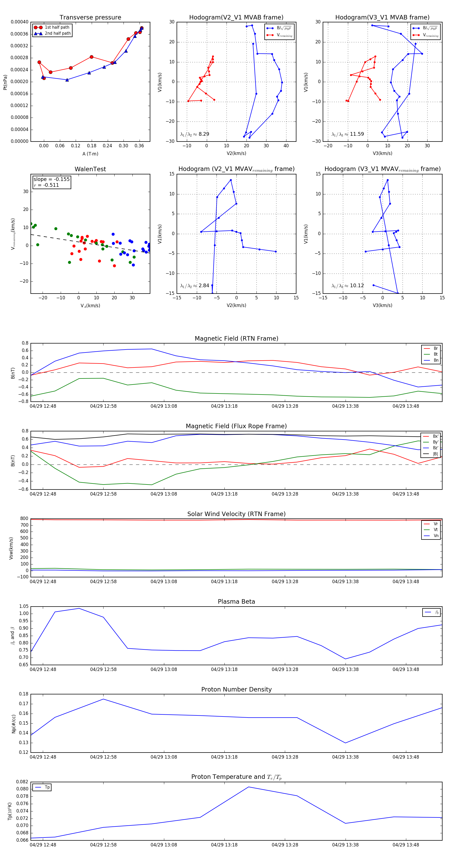Click the 'Tp(10^6K)' y-axis label
473x868 pixels.
coord(10,811)
